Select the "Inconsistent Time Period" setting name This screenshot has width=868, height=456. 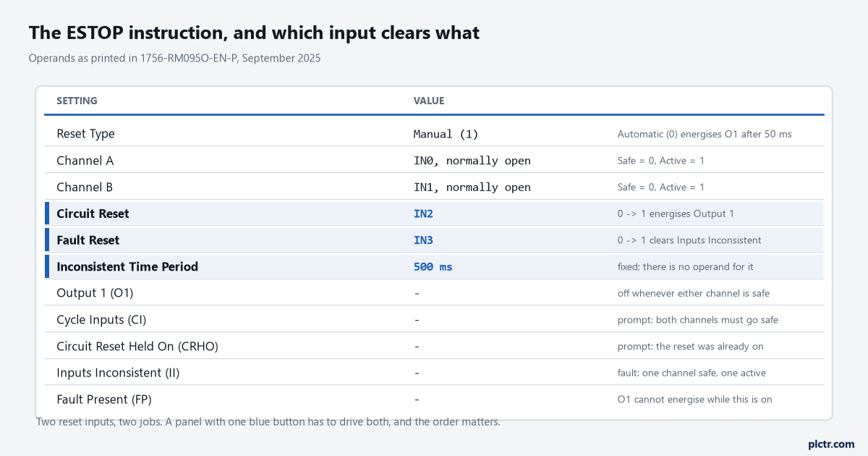pyautogui.click(x=127, y=266)
